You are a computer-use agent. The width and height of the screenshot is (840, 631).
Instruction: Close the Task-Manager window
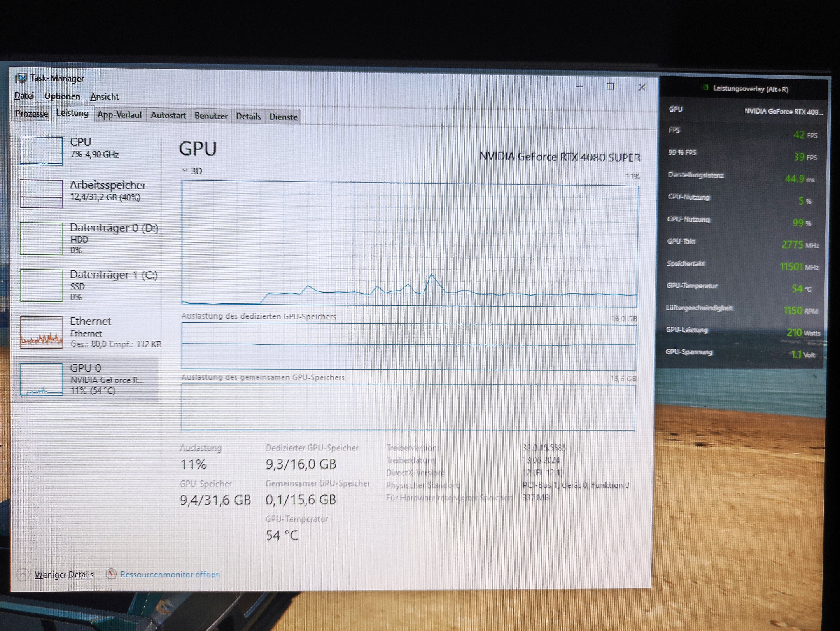pyautogui.click(x=642, y=87)
